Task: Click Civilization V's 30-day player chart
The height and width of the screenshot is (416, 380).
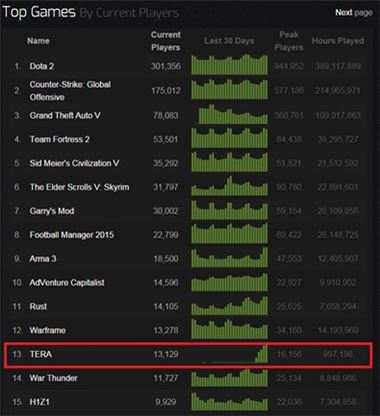Action: coord(229,162)
